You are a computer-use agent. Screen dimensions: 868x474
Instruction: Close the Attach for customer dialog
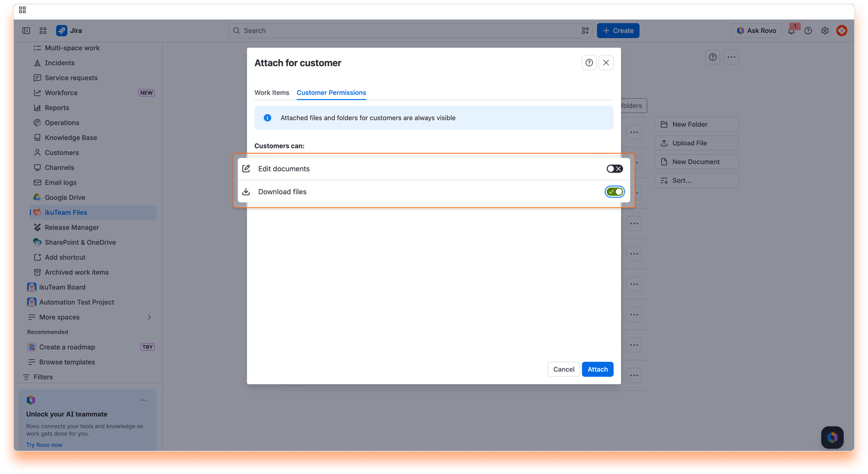606,63
